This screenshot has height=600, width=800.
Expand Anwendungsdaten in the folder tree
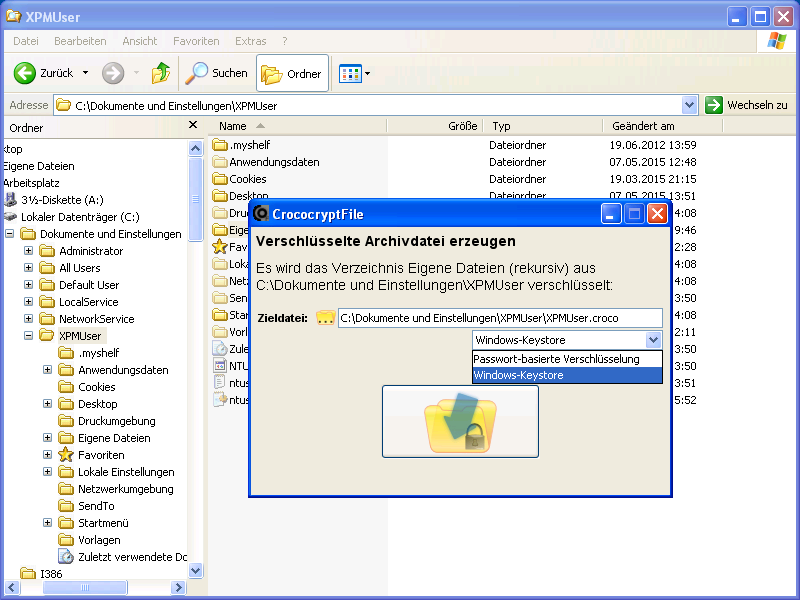47,370
